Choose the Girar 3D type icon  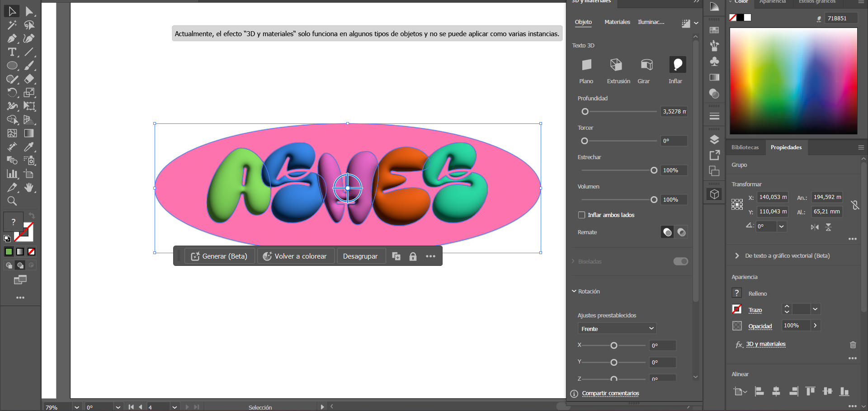coord(646,65)
